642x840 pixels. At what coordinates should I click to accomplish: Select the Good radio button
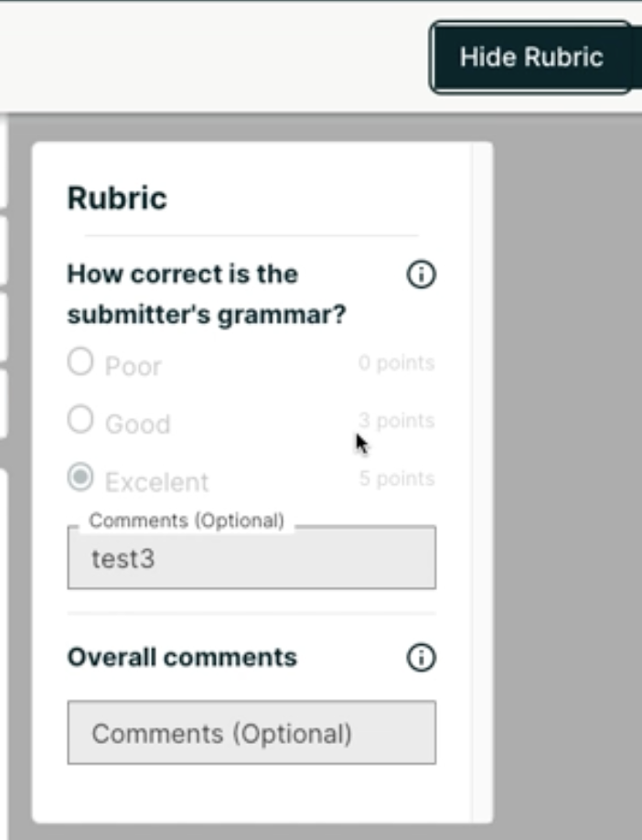point(80,420)
